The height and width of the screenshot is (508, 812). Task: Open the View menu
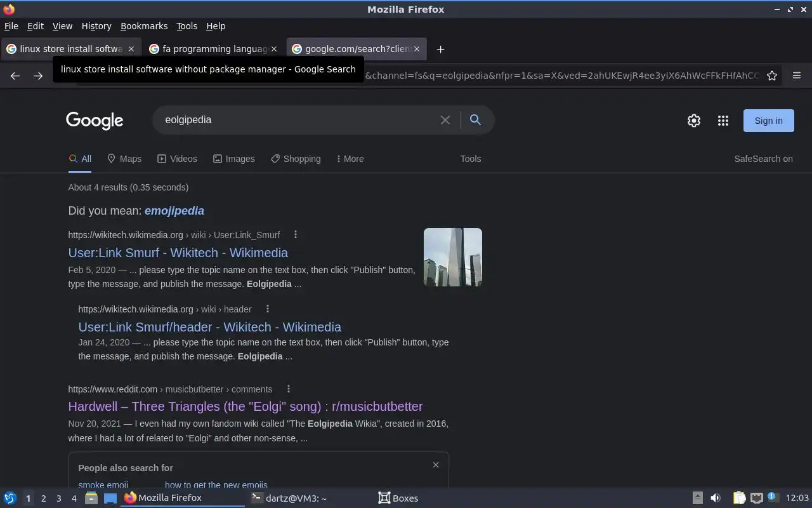(62, 26)
